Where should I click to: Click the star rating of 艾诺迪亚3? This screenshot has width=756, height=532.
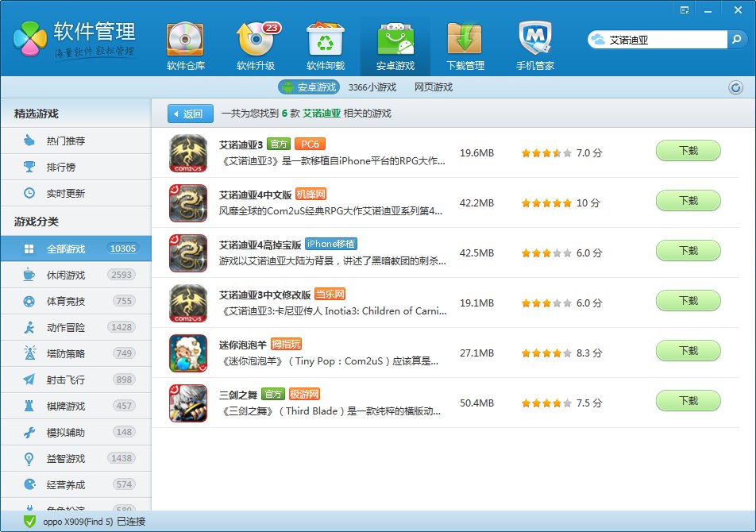(546, 152)
